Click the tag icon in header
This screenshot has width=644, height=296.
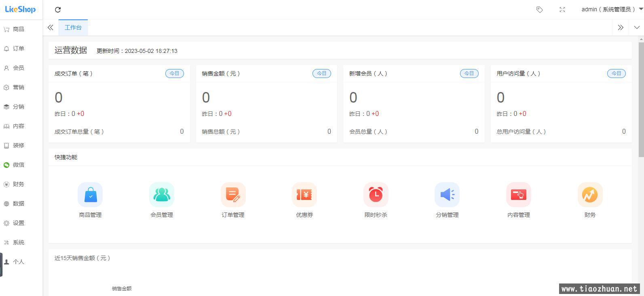[x=539, y=9]
